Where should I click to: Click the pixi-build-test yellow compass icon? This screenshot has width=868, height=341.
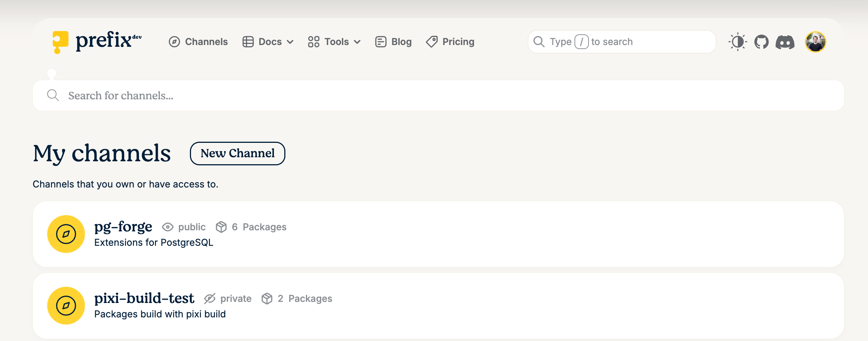pos(66,306)
